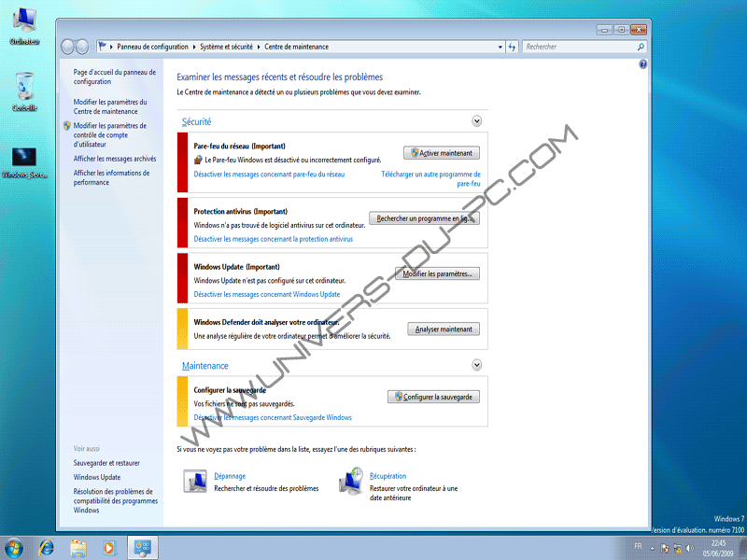Image resolution: width=747 pixels, height=560 pixels.
Task: Click the Sécurité section heading
Action: [197, 122]
